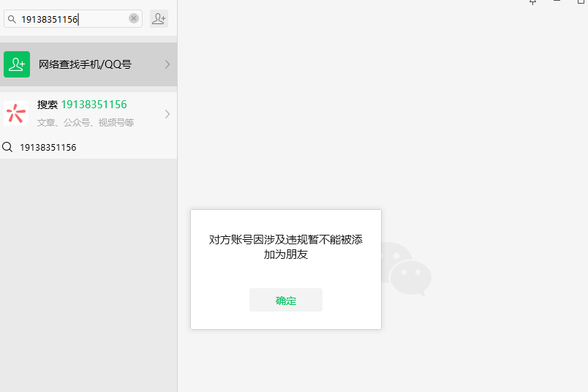This screenshot has height=392, width=588.
Task: Click the 文章、公众号、视频号等 subtitle
Action: (86, 123)
